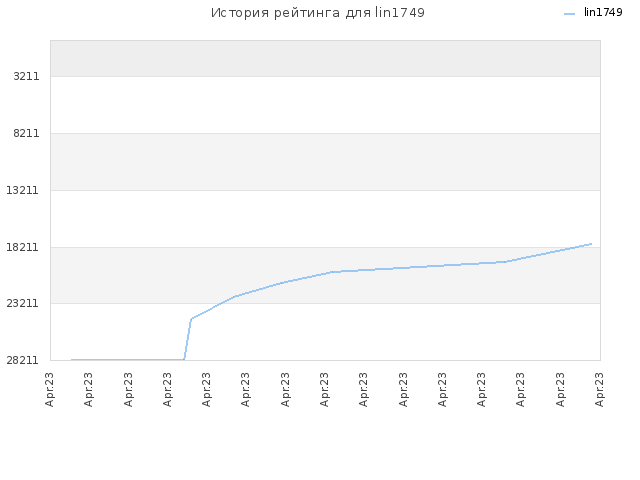Click the 13211 horizontal gridline
Viewport: 640px width, 480px height.
[x=325, y=190]
